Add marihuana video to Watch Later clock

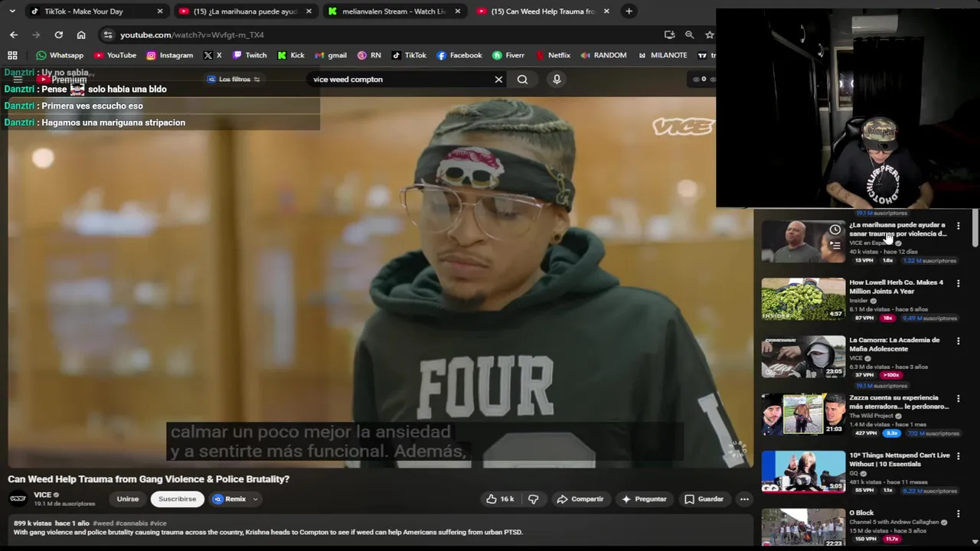tap(835, 230)
